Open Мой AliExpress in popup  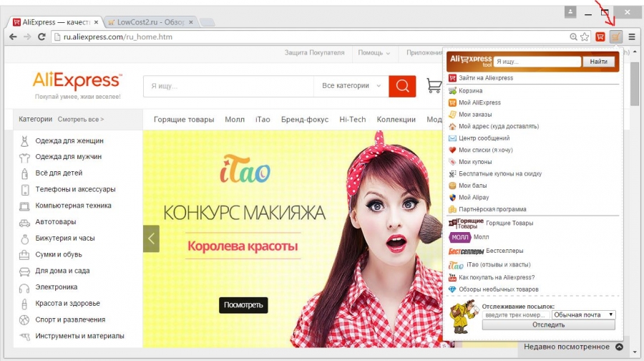(479, 103)
